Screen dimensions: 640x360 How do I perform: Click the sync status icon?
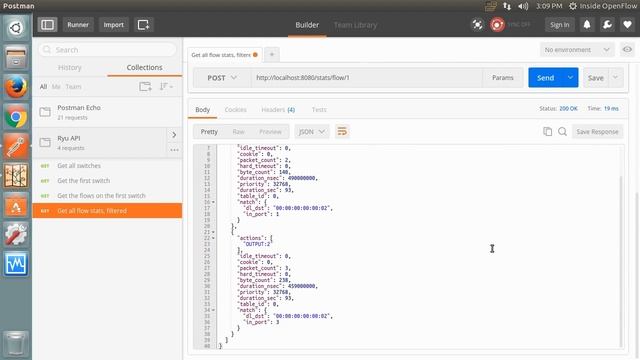pyautogui.click(x=497, y=25)
